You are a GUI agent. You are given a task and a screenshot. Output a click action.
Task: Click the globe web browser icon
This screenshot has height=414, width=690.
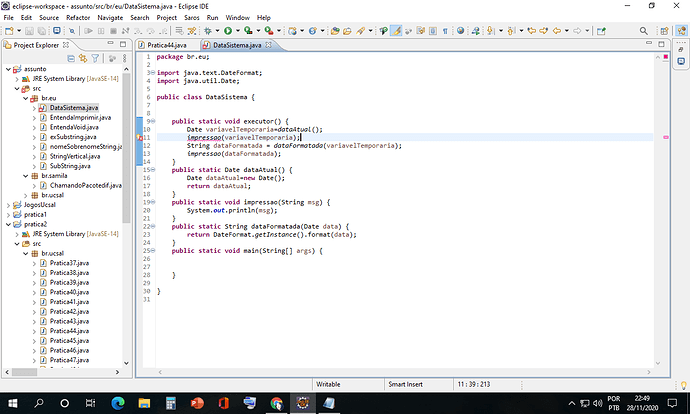460,31
